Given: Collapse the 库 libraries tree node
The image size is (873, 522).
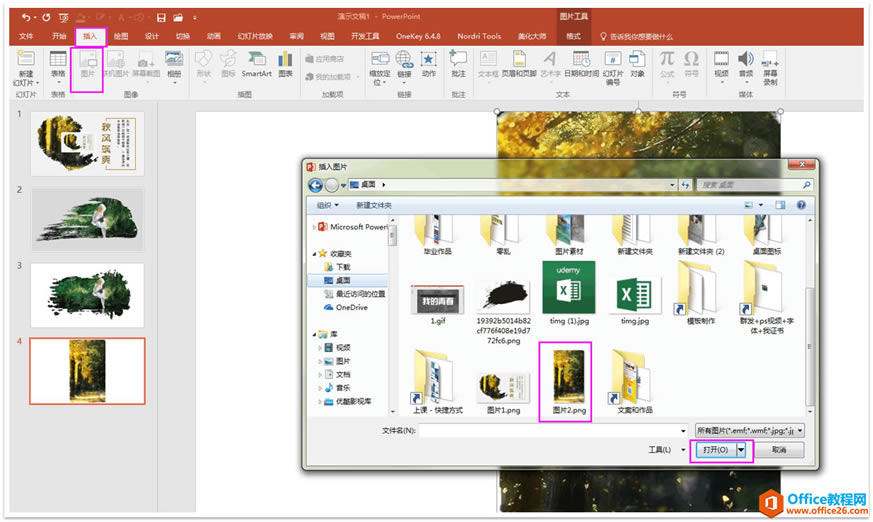Looking at the screenshot, I should coord(314,334).
